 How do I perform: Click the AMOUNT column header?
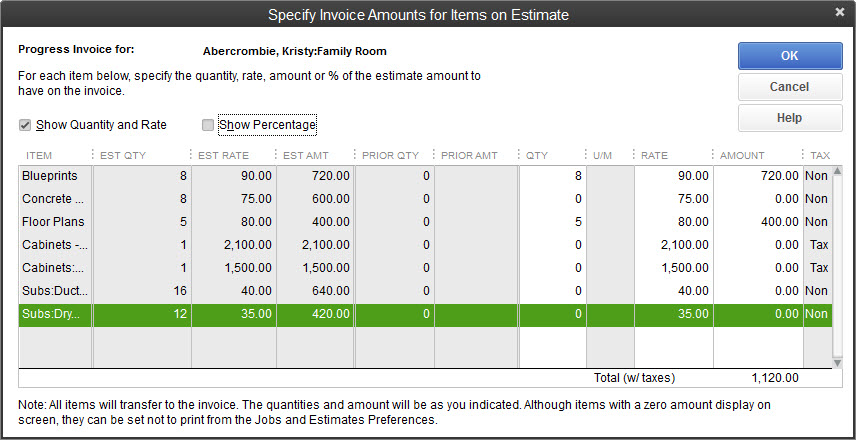(x=741, y=156)
